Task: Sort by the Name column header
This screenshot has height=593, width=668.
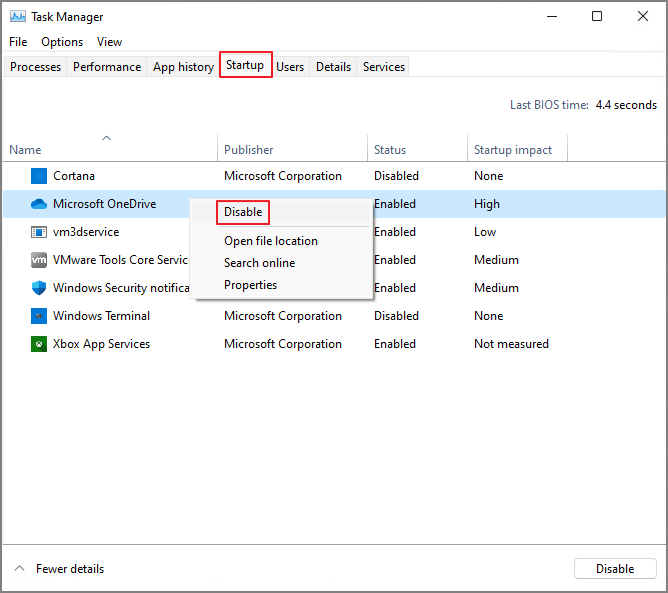Action: click(26, 150)
